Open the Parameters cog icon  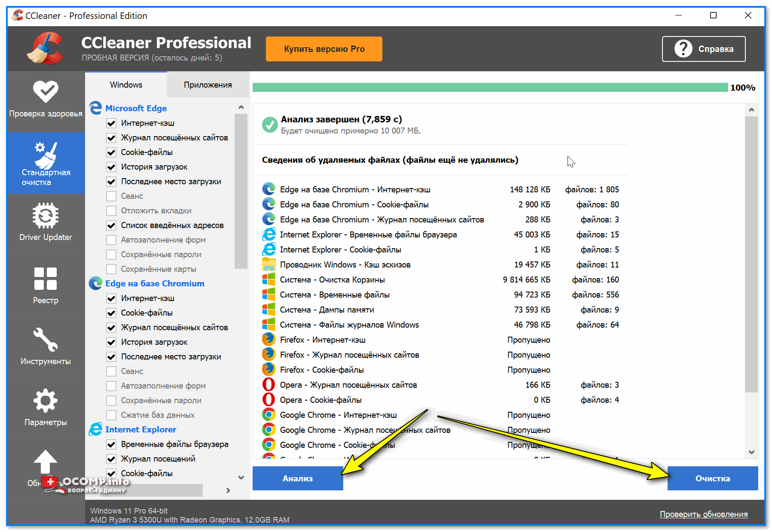coord(46,401)
